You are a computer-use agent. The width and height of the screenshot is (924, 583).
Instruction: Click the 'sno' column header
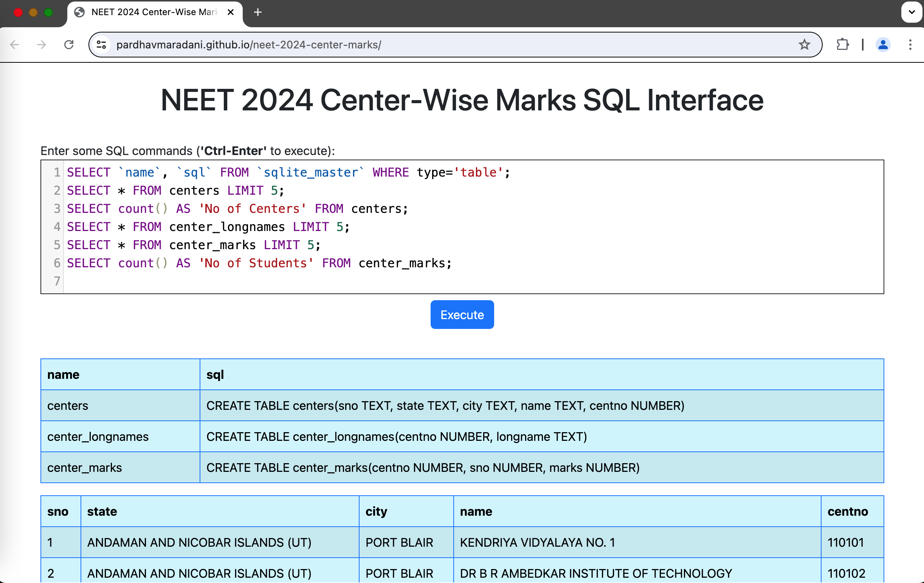pos(61,511)
